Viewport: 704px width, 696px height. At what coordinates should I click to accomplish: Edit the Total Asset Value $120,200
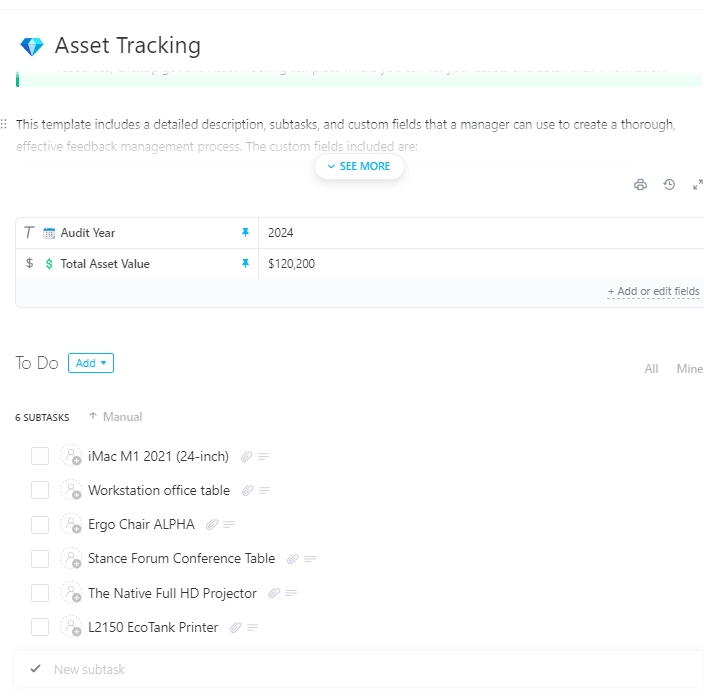click(481, 264)
